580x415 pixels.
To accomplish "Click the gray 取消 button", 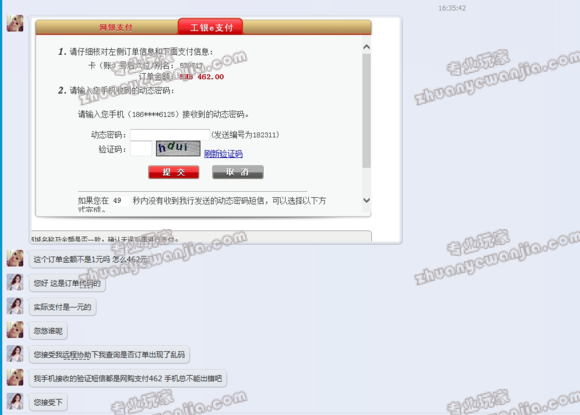I will coord(237,172).
